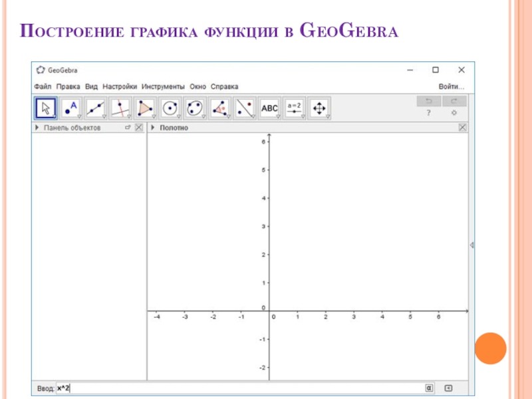Image resolution: width=532 pixels, height=399 pixels.
Task: Expand the Полотно style bar triangle
Action: [x=153, y=128]
